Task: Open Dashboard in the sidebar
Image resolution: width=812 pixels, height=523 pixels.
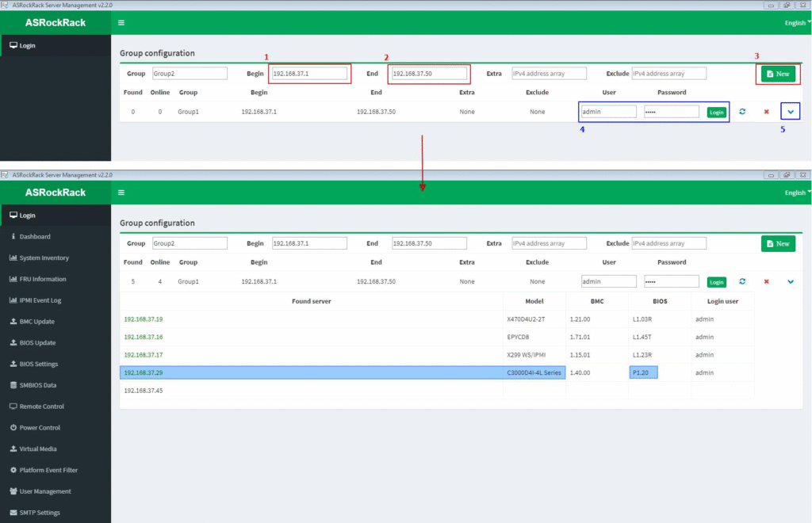Action: click(34, 237)
